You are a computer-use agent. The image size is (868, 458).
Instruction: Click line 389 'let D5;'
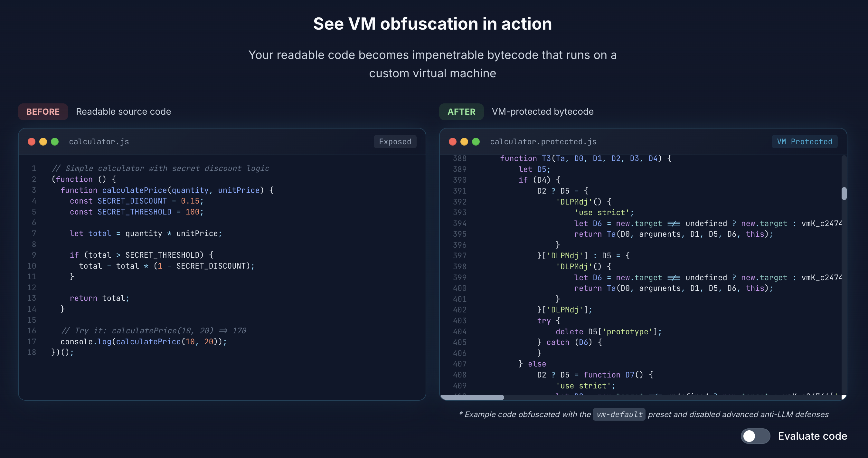(534, 169)
